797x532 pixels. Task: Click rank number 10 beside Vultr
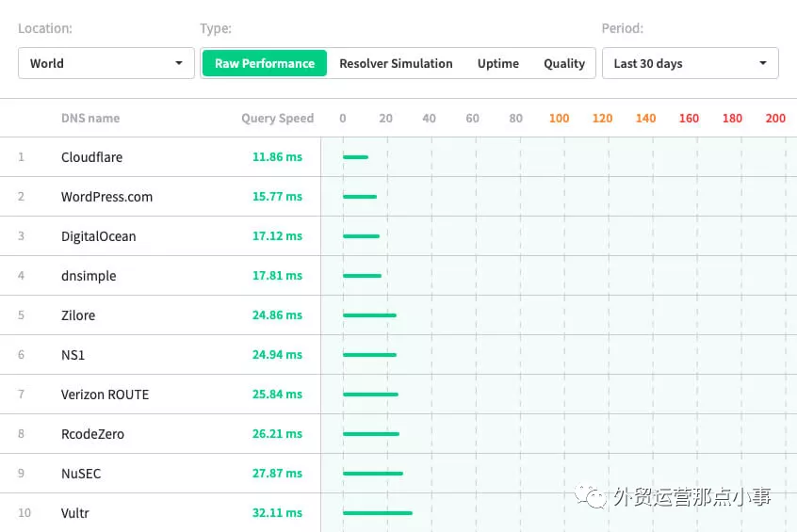point(24,513)
